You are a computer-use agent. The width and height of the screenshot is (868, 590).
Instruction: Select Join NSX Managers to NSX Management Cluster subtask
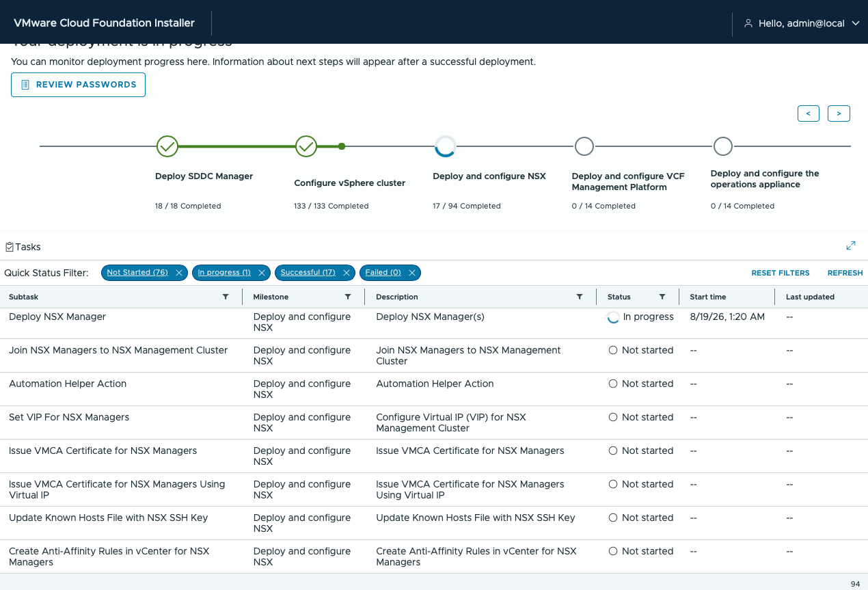coord(118,350)
